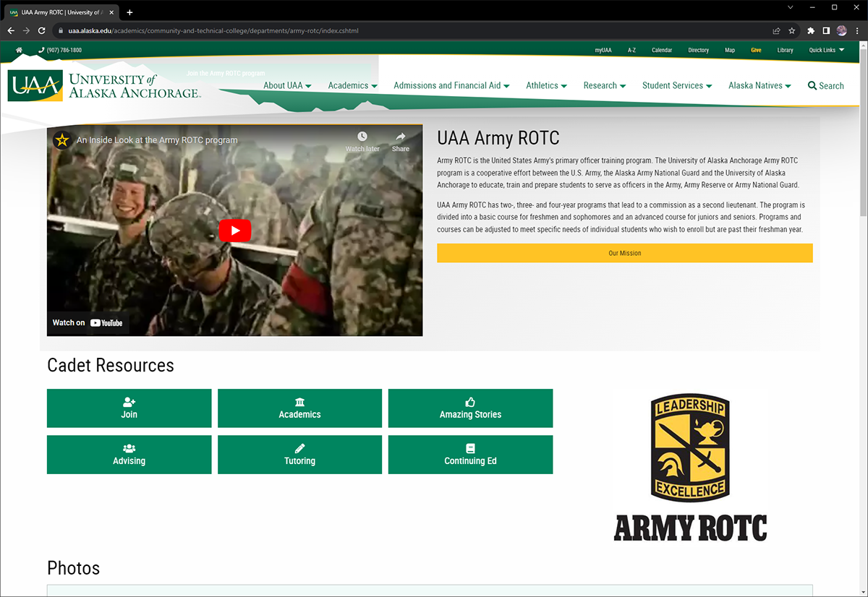Expand the About UAA menu

pyautogui.click(x=287, y=85)
